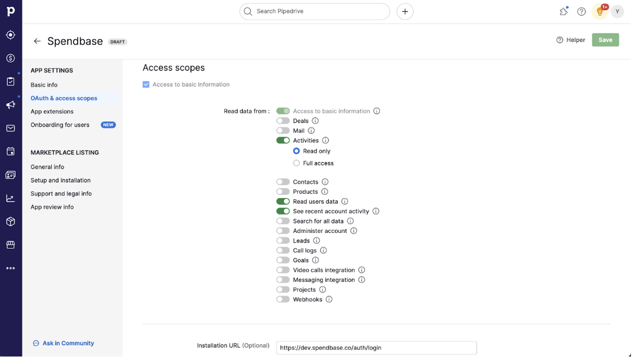Open the Insights chart icon in sidebar
Screen dimensions: 644x357
[x=11, y=198]
